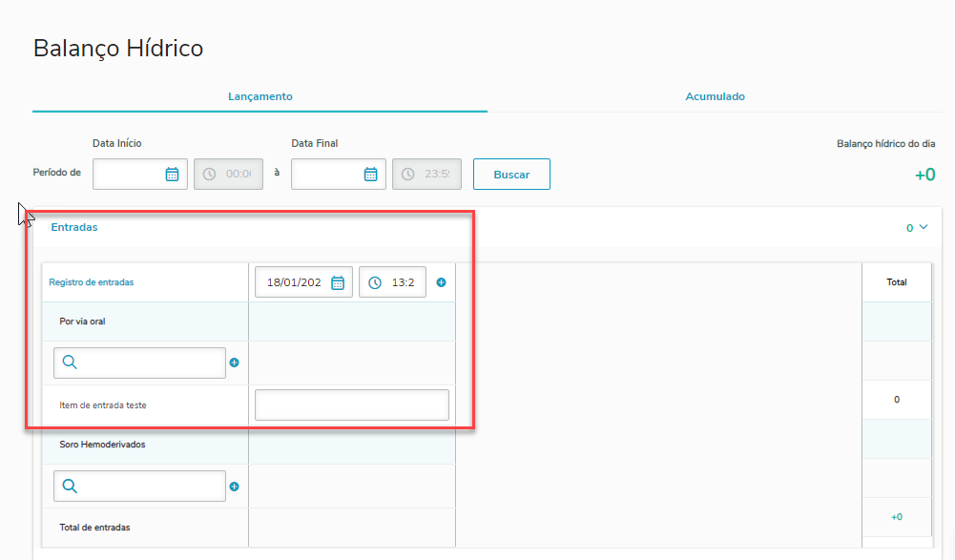Screen dimensions: 955x560
Task: Click Soro Hemoderivados search input
Action: (139, 487)
